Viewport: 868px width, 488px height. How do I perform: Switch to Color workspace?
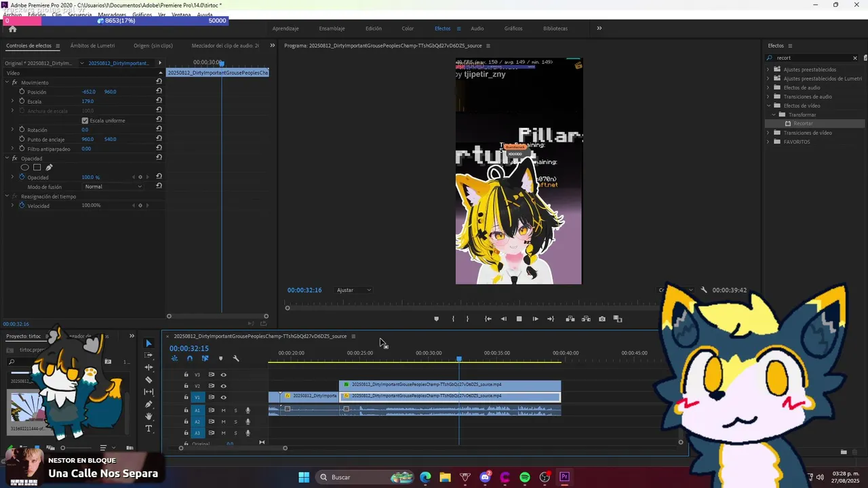coord(408,28)
